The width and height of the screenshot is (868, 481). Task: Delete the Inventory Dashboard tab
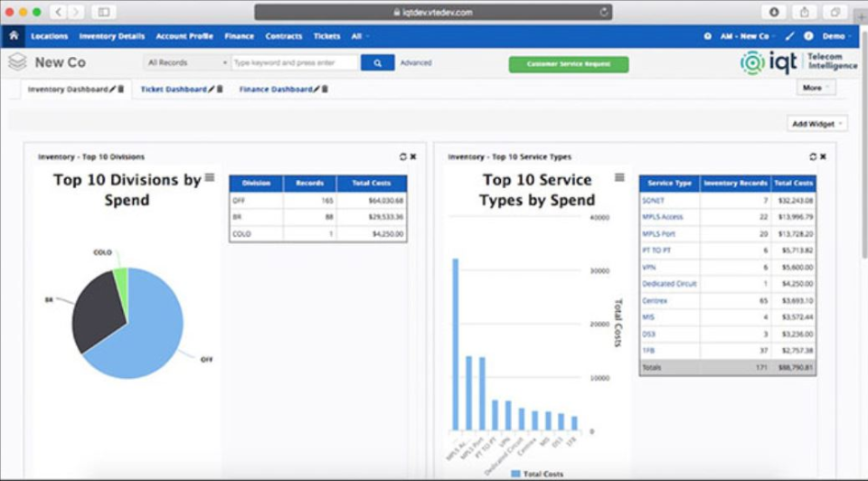(x=121, y=90)
